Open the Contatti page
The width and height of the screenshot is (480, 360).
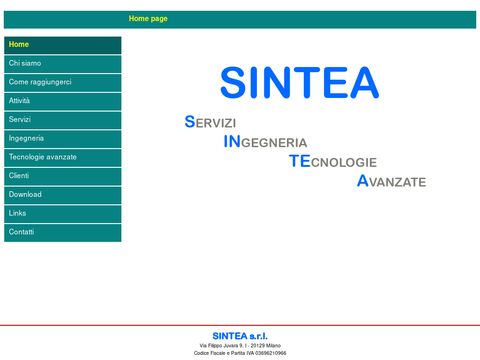[x=63, y=232]
